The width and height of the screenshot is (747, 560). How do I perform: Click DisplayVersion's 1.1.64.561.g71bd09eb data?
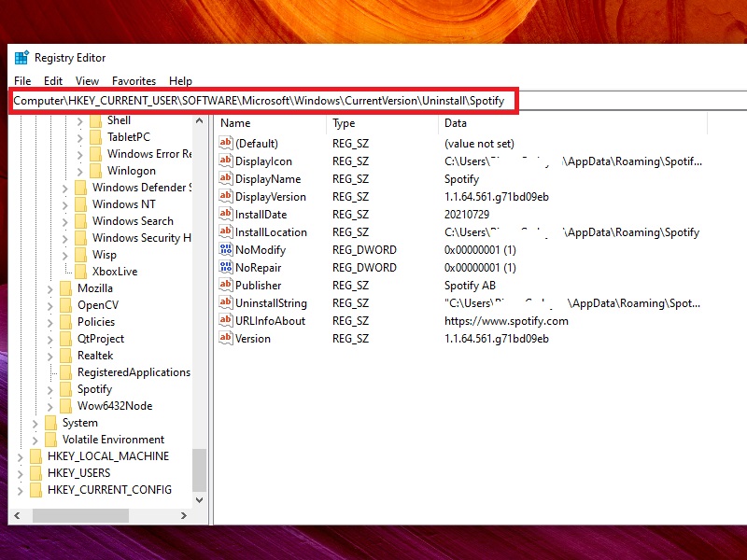tap(497, 197)
